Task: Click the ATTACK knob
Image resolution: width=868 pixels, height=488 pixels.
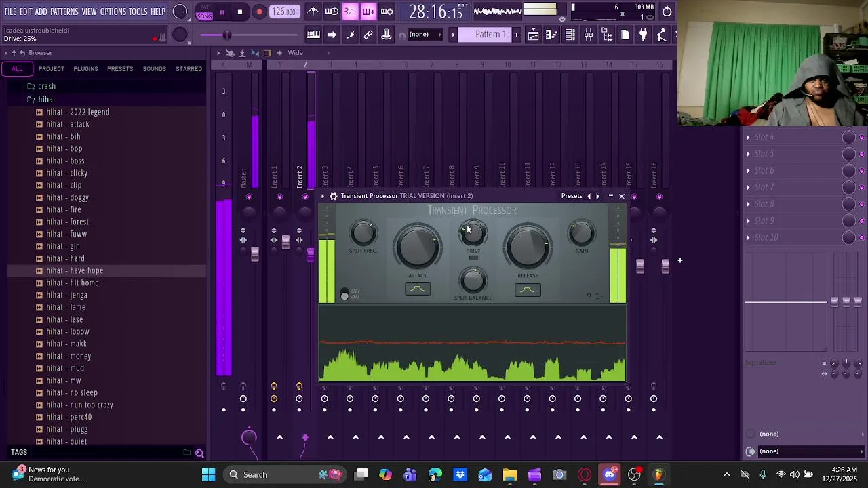Action: 418,247
